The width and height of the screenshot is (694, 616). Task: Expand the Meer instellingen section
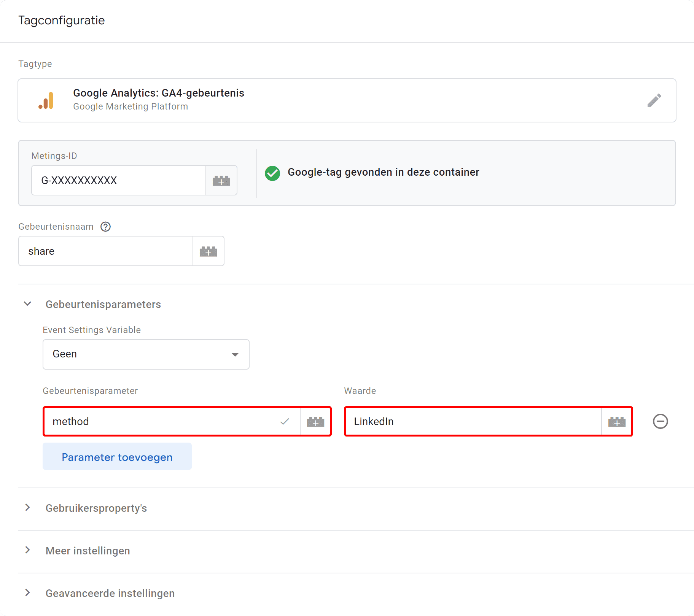tap(27, 550)
